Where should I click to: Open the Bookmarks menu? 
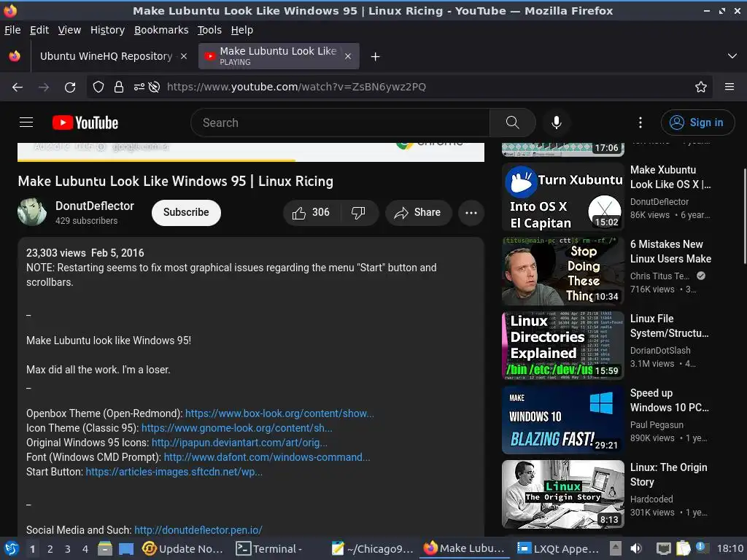point(161,30)
